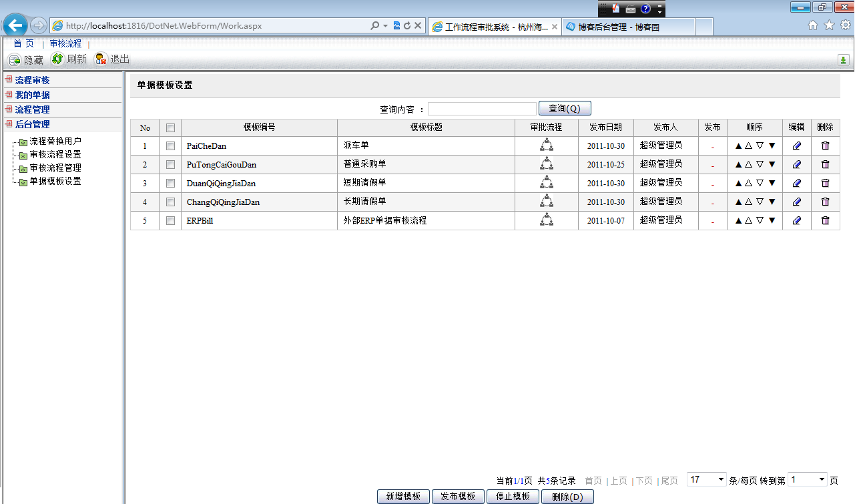The width and height of the screenshot is (855, 504).
Task: Click the 新增模板 button
Action: point(403,497)
